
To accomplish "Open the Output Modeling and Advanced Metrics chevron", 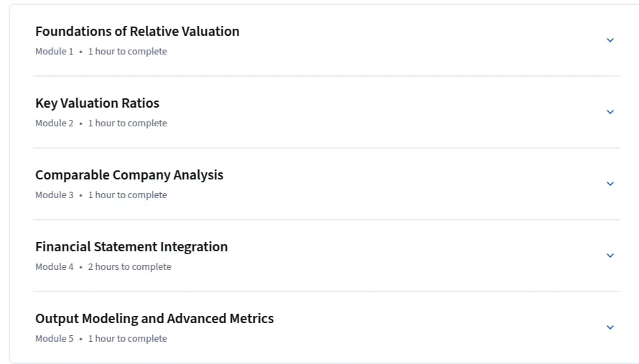I will tap(610, 327).
